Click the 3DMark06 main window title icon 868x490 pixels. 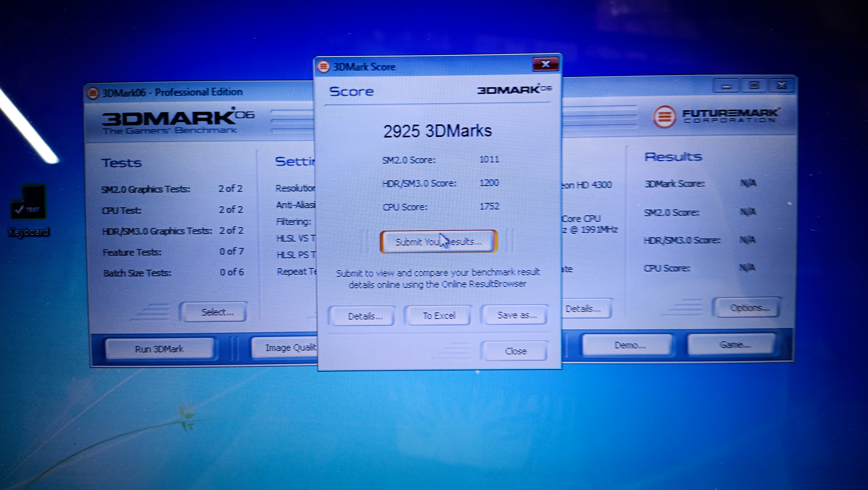[93, 93]
